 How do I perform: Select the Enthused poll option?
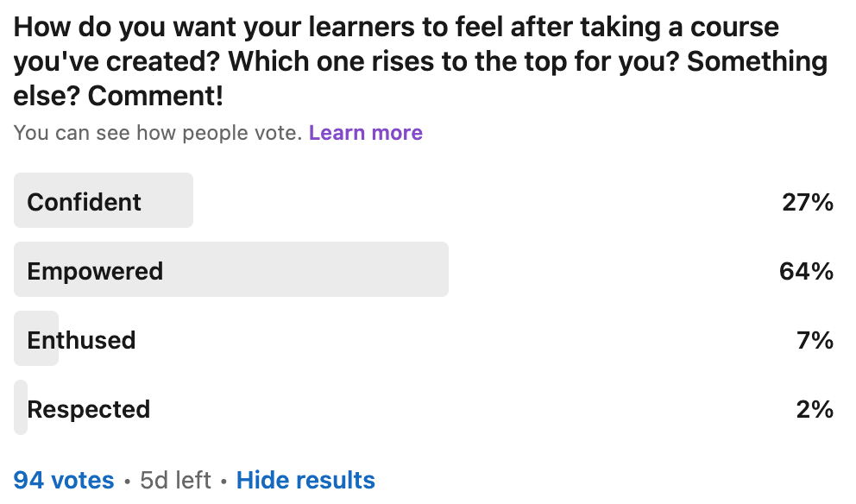tap(423, 338)
